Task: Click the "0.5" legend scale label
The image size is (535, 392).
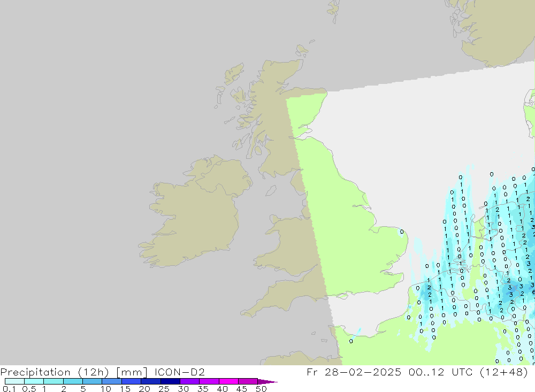Action: pos(29,389)
